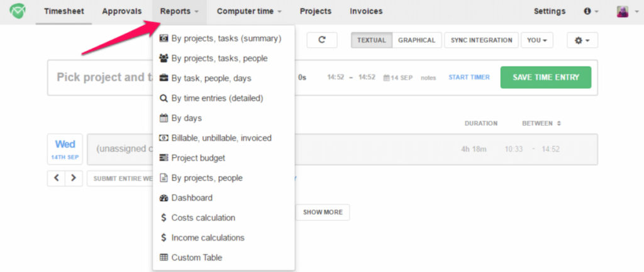Click the refresh icon button
Screen dimensions: 644x272
coord(322,40)
